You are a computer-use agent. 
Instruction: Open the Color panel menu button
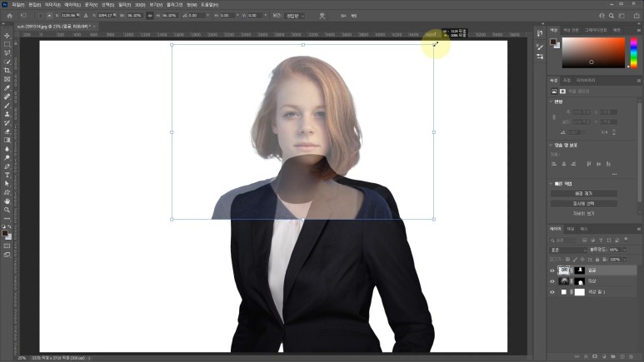point(639,30)
